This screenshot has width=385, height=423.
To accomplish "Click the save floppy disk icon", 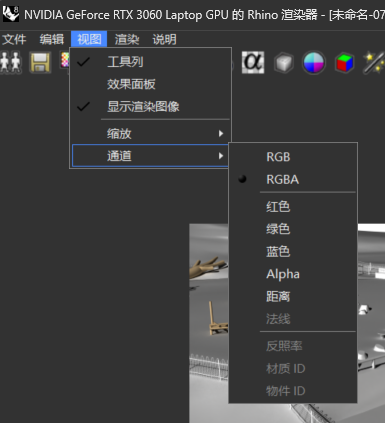I will click(40, 62).
